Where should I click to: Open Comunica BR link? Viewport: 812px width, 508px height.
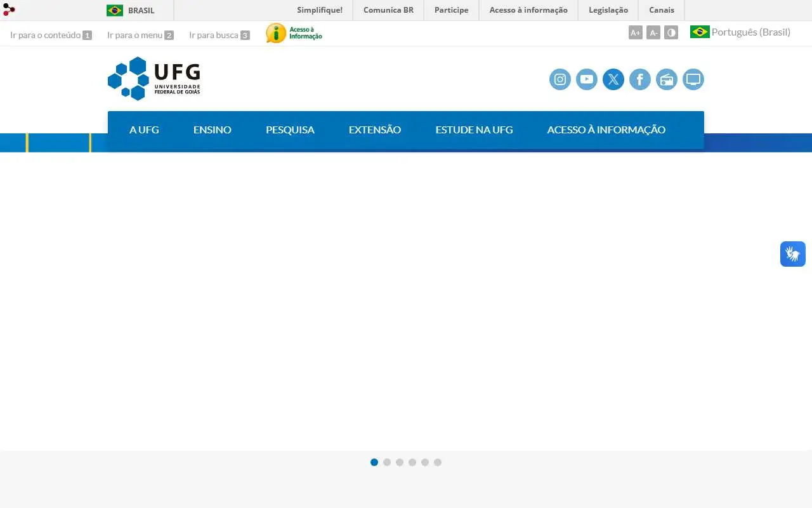[388, 10]
